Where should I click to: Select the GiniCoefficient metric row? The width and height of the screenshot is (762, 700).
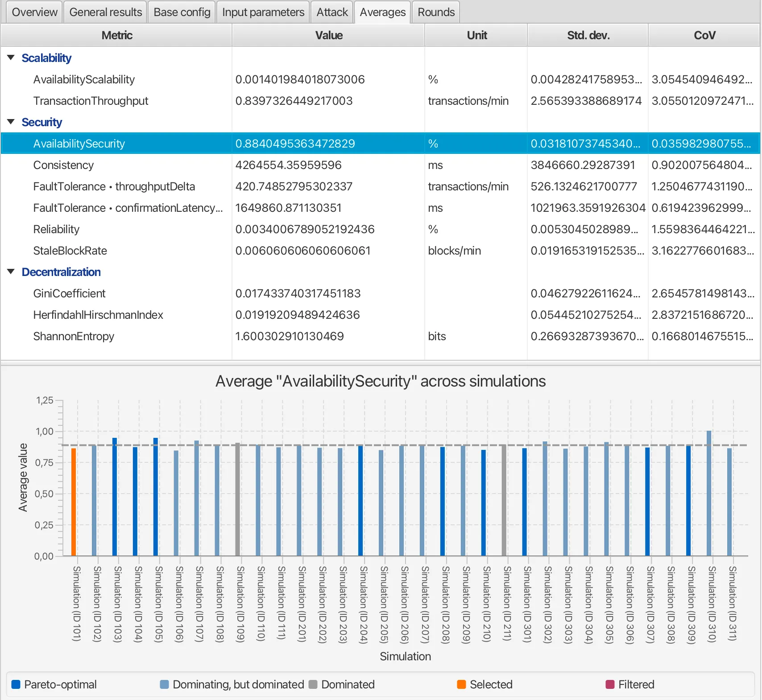point(381,293)
